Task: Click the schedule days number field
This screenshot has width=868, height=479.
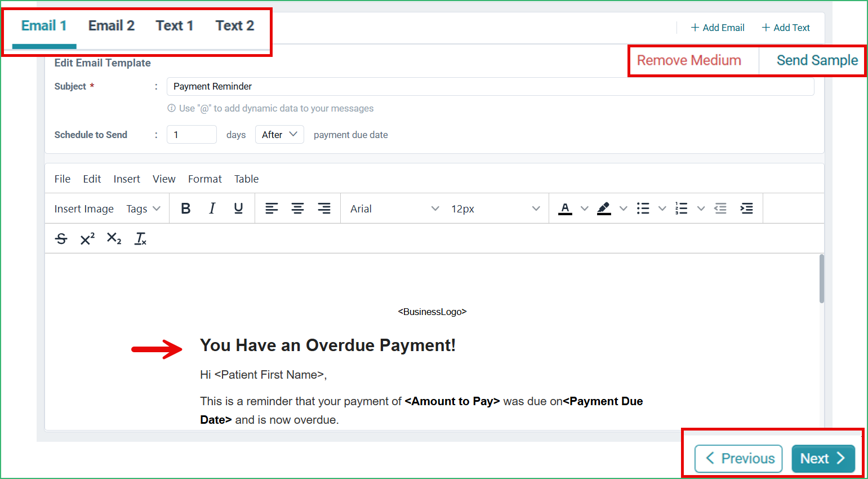Action: pos(192,135)
